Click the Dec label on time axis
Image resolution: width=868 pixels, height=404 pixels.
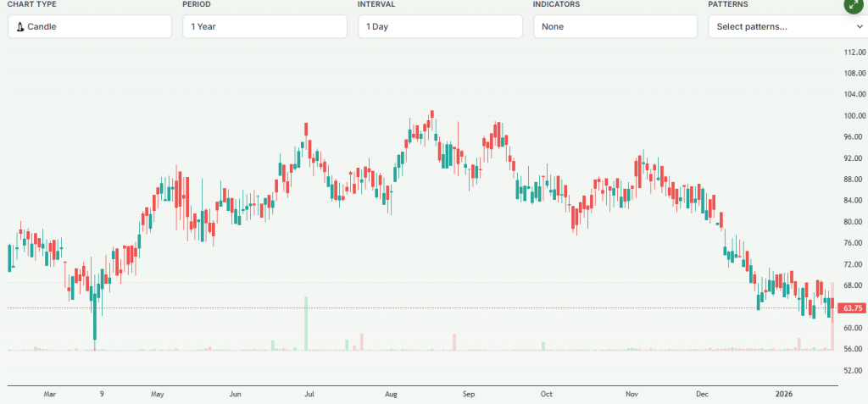click(703, 395)
